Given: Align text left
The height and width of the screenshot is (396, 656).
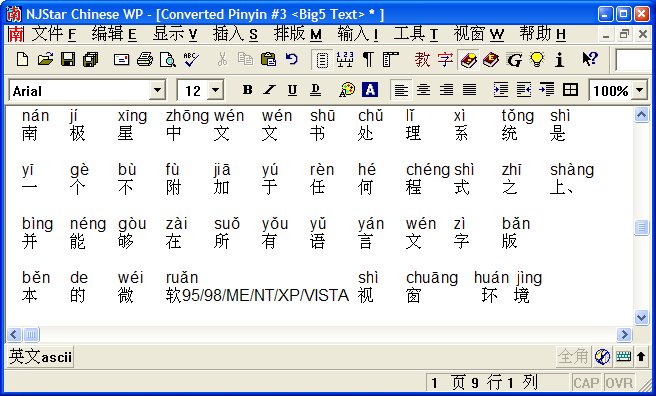Looking at the screenshot, I should point(401,89).
